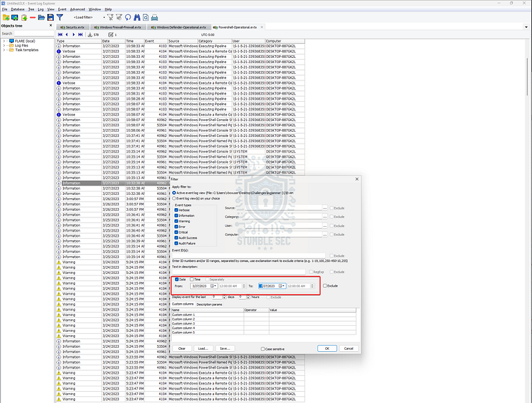Click the Save... button in Filter
Screen dimensions: 532x403
pos(225,348)
